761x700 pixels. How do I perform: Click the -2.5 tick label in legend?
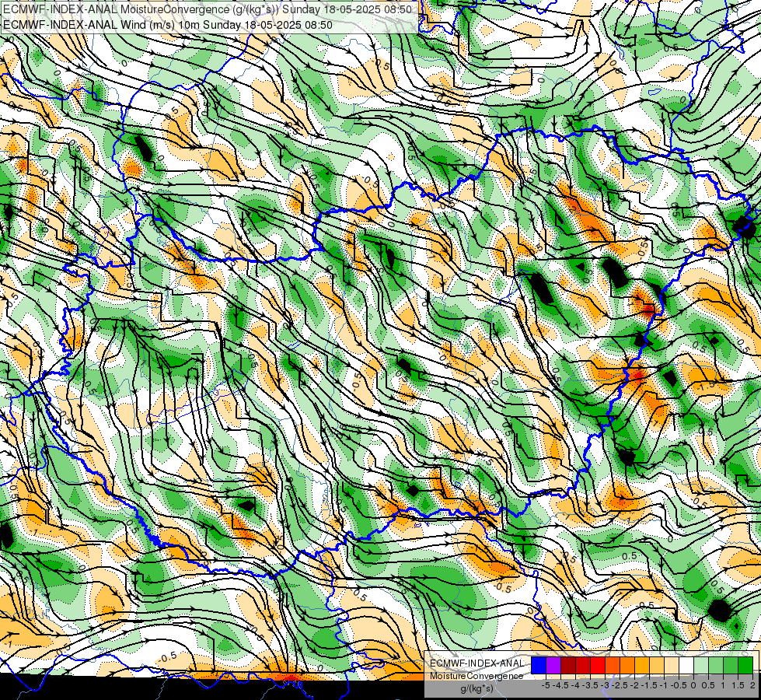[x=620, y=685]
